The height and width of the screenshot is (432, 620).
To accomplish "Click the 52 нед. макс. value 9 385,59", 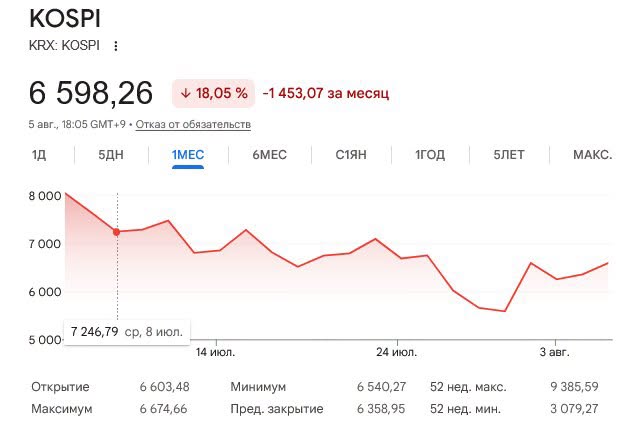I will pyautogui.click(x=574, y=387).
